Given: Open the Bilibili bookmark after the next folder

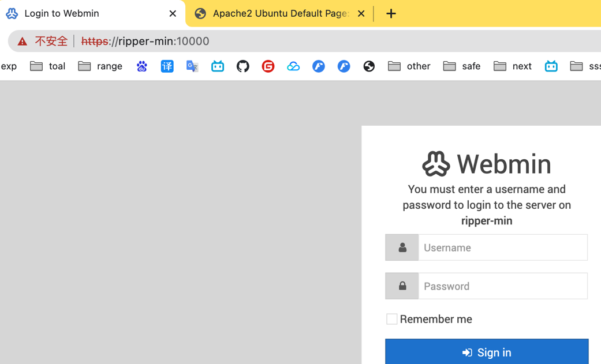Looking at the screenshot, I should tap(551, 66).
